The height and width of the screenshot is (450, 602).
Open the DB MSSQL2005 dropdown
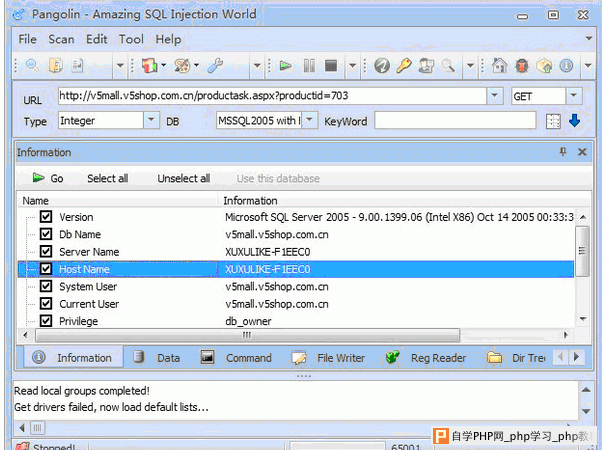tap(309, 120)
